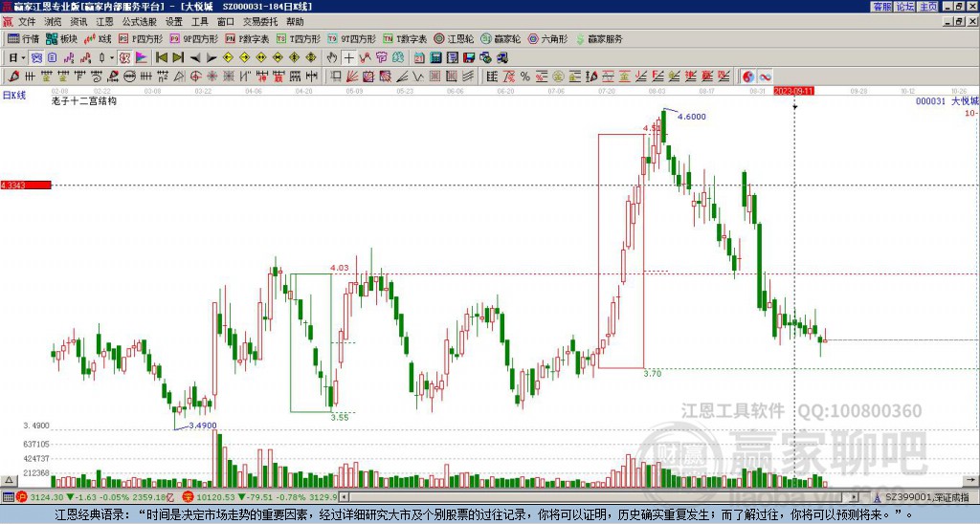Open the 浏览 menu
This screenshot has width=980, height=524.
click(54, 22)
